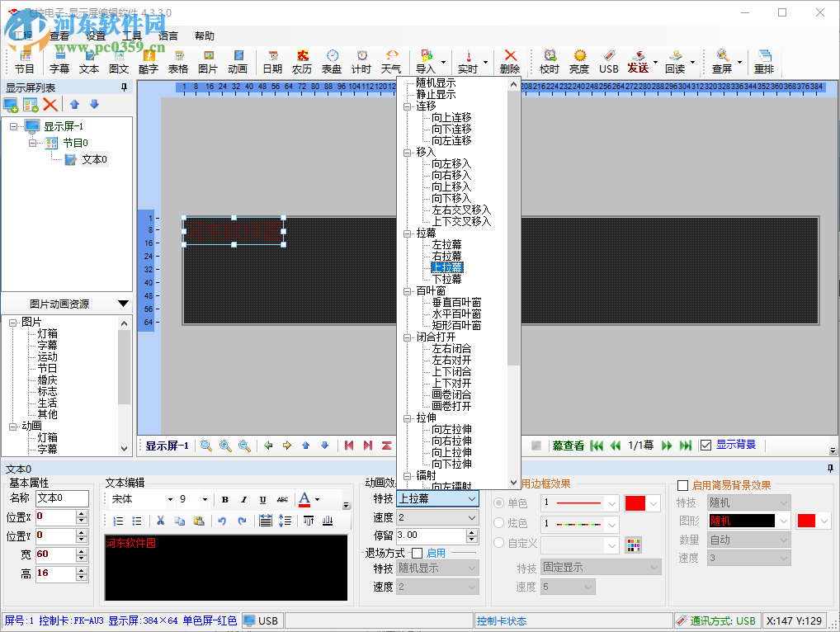Click the 位置X position input field
840x632 pixels.
(x=54, y=517)
